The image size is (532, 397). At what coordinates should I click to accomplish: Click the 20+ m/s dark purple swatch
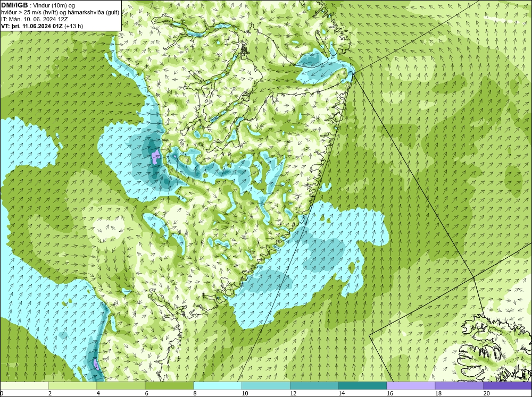[x=508, y=386]
